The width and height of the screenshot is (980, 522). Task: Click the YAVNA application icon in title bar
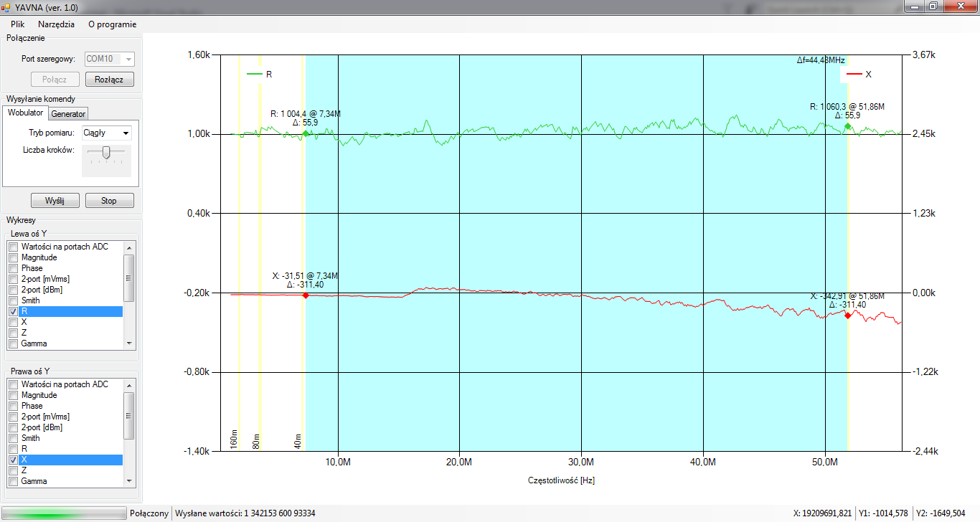point(6,7)
